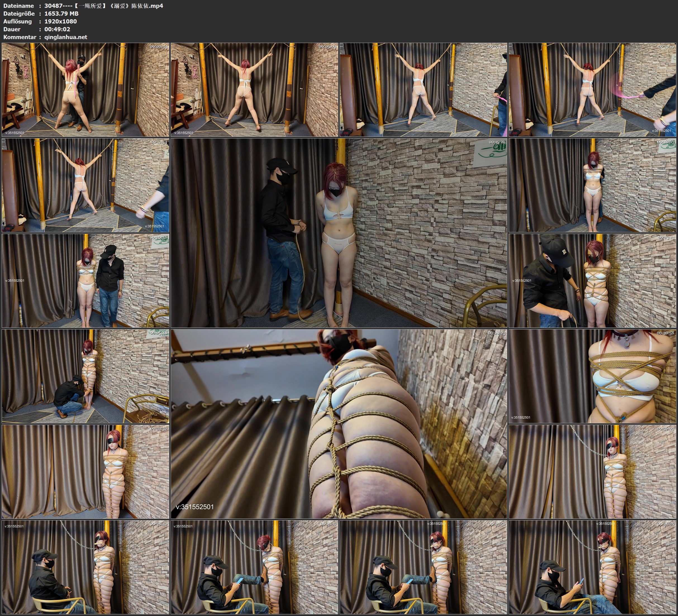Select the frame at 00:43:52
The image size is (678, 616).
click(423, 567)
